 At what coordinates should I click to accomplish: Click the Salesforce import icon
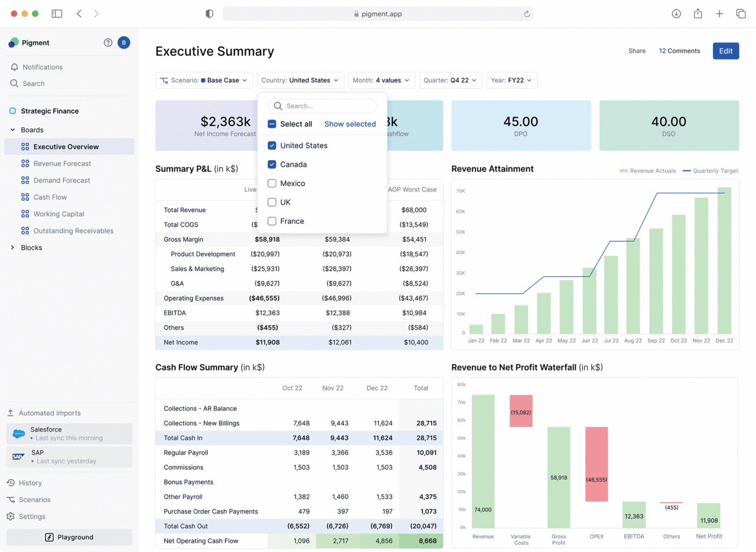pos(19,434)
